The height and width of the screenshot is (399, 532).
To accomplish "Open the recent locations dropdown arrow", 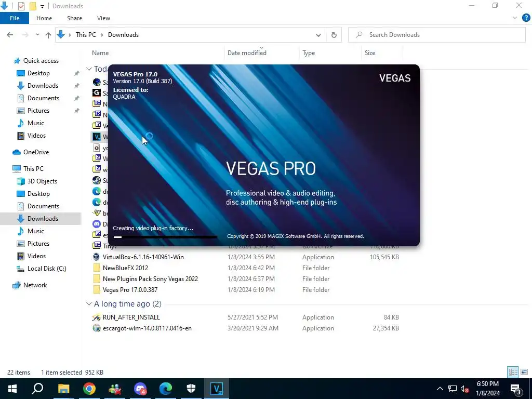I will point(37,35).
